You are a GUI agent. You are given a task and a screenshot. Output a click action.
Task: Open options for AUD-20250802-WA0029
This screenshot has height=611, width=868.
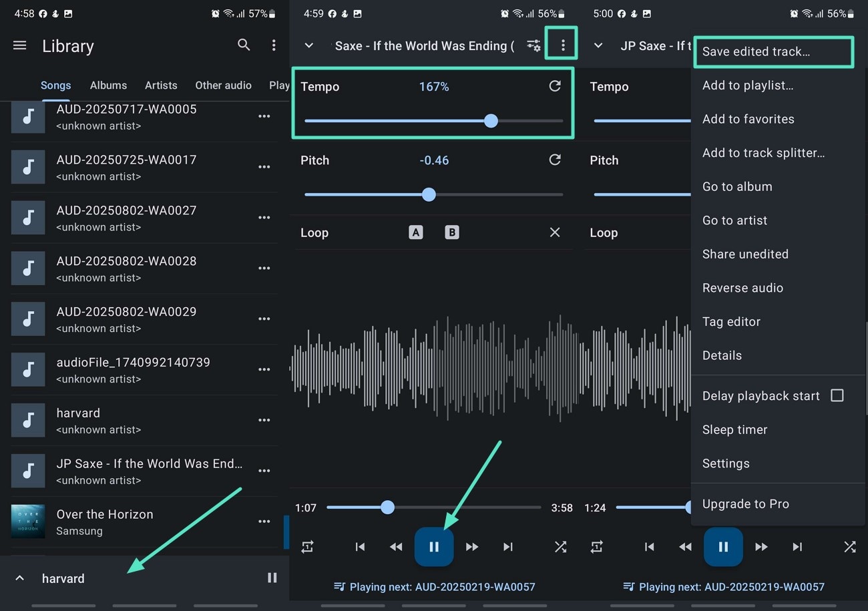pyautogui.click(x=264, y=319)
